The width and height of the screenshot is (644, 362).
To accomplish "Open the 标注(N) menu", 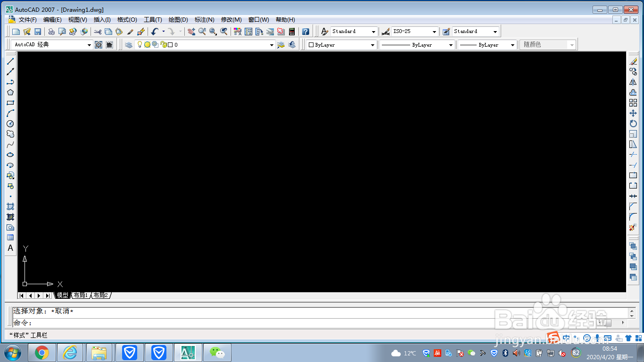I will (204, 20).
